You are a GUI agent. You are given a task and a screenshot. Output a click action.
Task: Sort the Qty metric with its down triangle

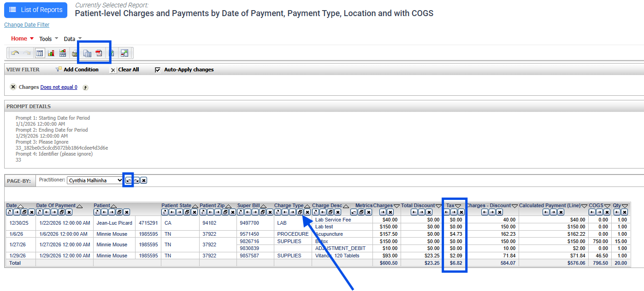[x=626, y=206]
